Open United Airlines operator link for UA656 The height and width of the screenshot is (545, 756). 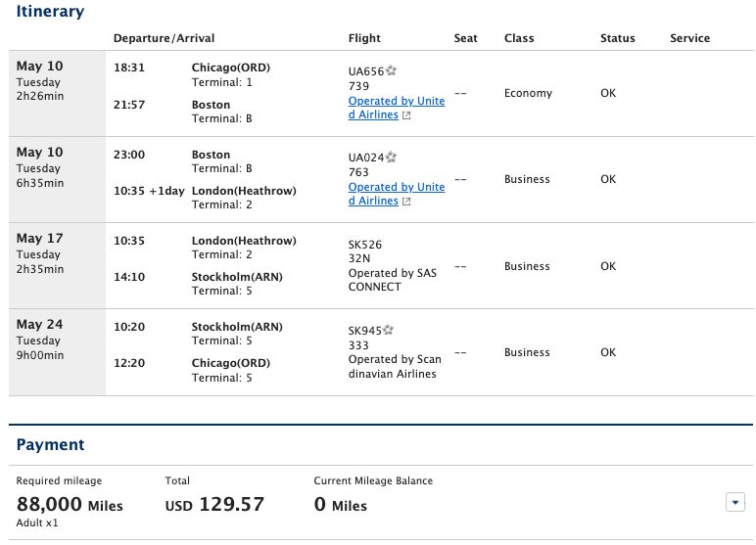[x=396, y=108]
